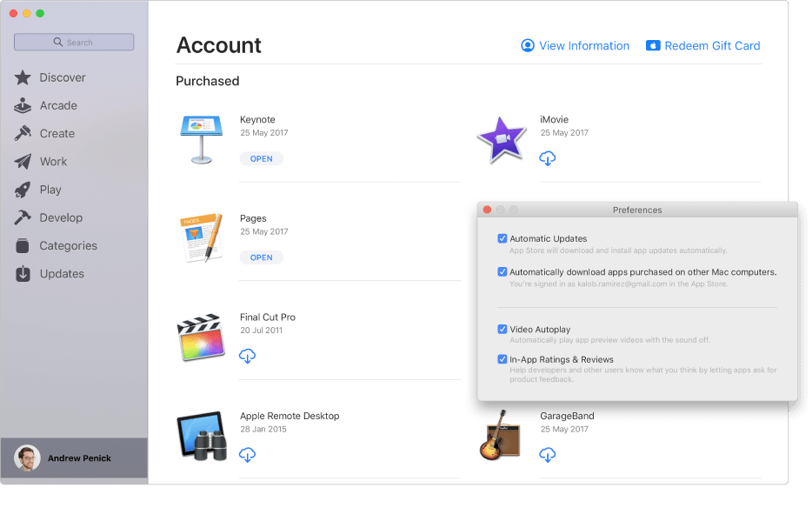Download Final Cut Pro with the cloud icon
812x521 pixels.
247,356
